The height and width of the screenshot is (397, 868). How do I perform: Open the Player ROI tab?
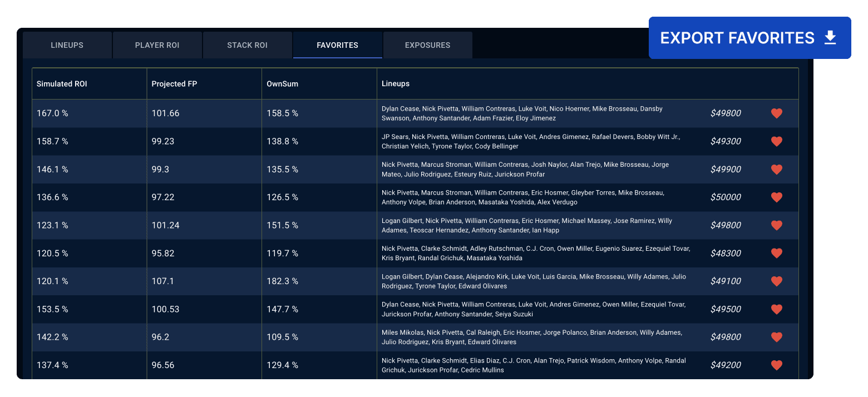[x=157, y=45]
